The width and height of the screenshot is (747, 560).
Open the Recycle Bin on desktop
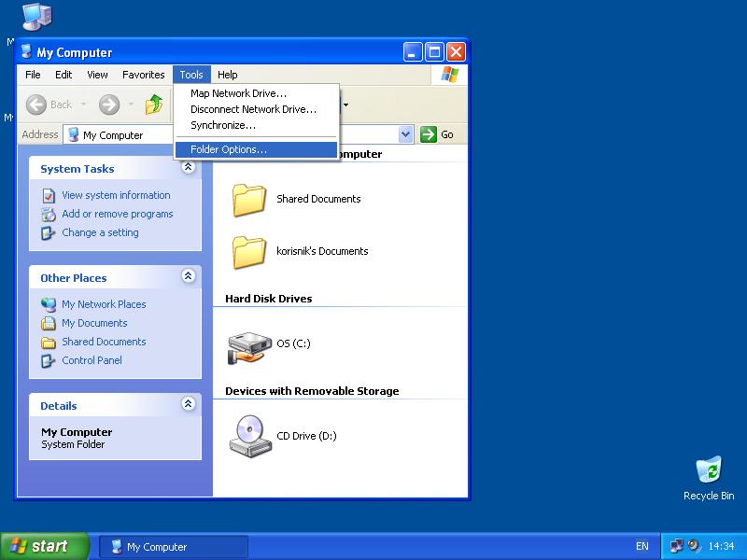pyautogui.click(x=709, y=470)
